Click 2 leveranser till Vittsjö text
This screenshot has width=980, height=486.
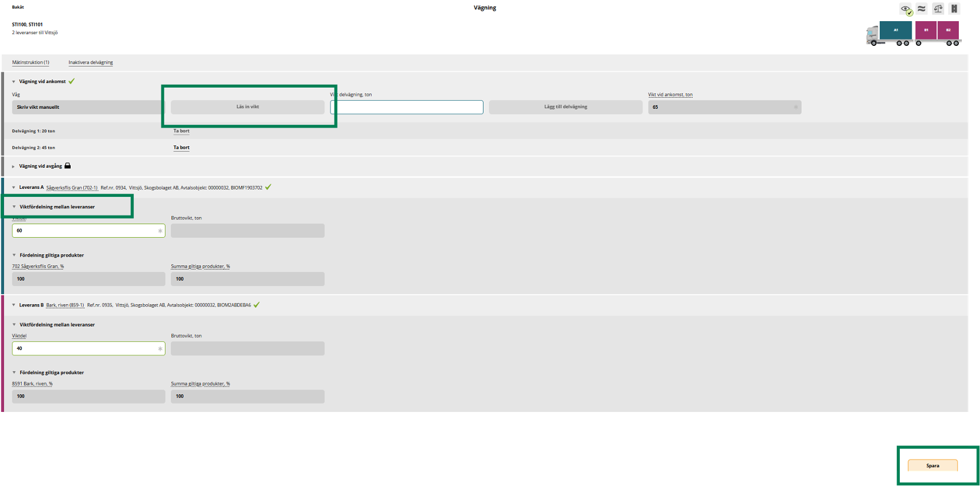[x=35, y=33]
